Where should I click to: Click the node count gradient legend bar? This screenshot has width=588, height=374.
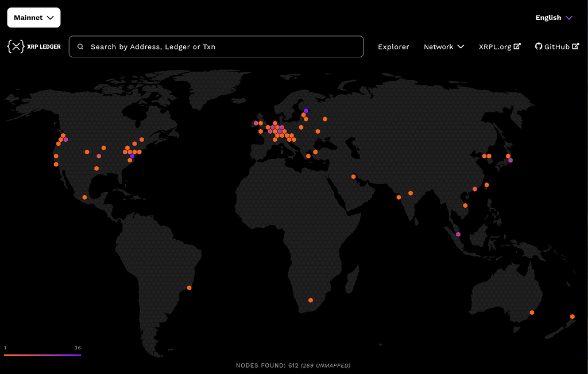click(x=42, y=355)
